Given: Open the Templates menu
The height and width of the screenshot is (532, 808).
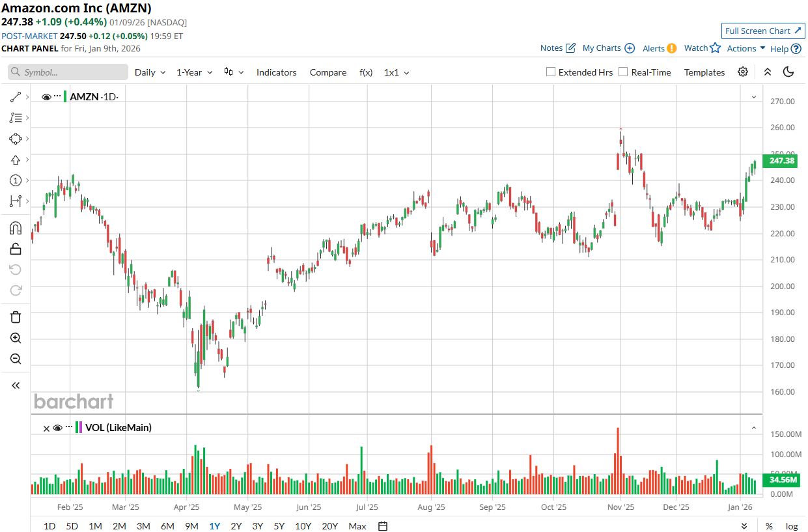Looking at the screenshot, I should click(704, 72).
